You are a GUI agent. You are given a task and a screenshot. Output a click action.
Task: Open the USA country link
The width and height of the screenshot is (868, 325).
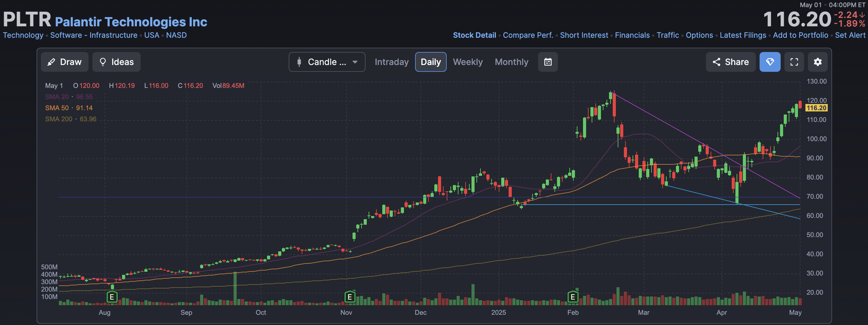coord(151,35)
